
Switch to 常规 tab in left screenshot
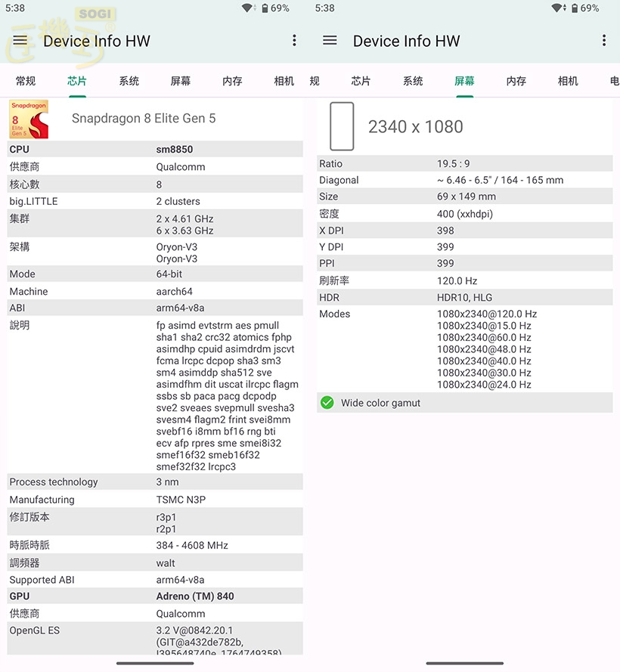(x=26, y=81)
